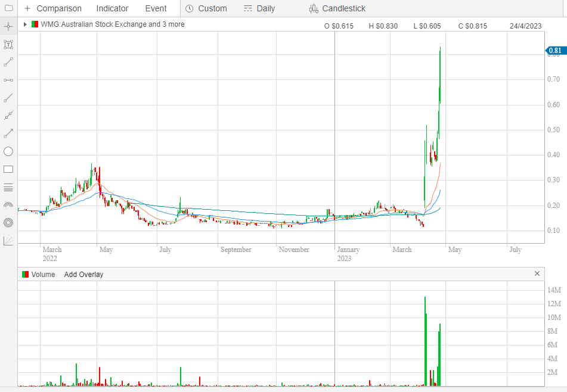Click the plus icon beside Comparison
Image resolution: width=567 pixels, height=392 pixels.
coord(27,8)
